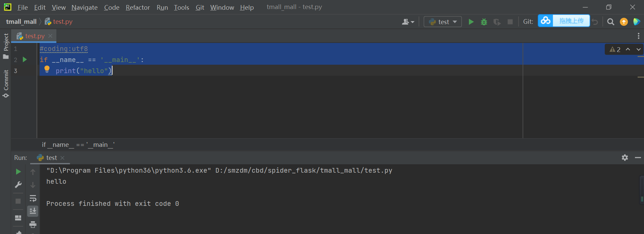
Task: Open Run panel settings gear
Action: click(625, 158)
